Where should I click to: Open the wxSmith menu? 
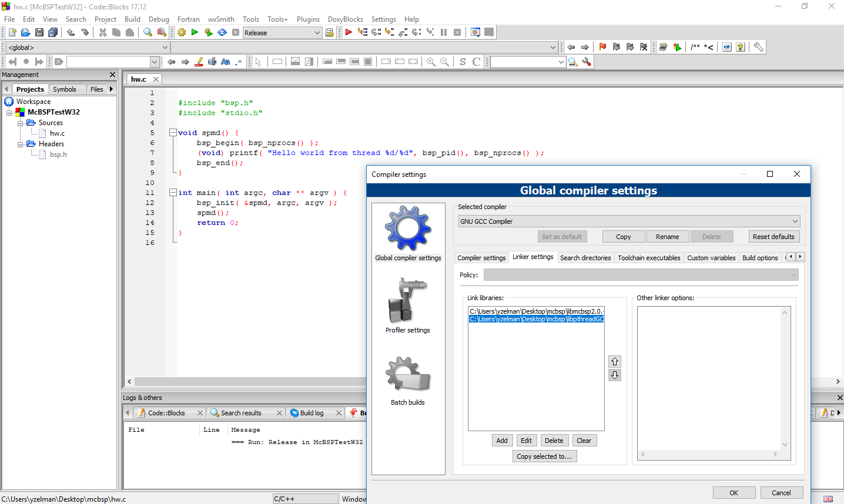pos(221,19)
